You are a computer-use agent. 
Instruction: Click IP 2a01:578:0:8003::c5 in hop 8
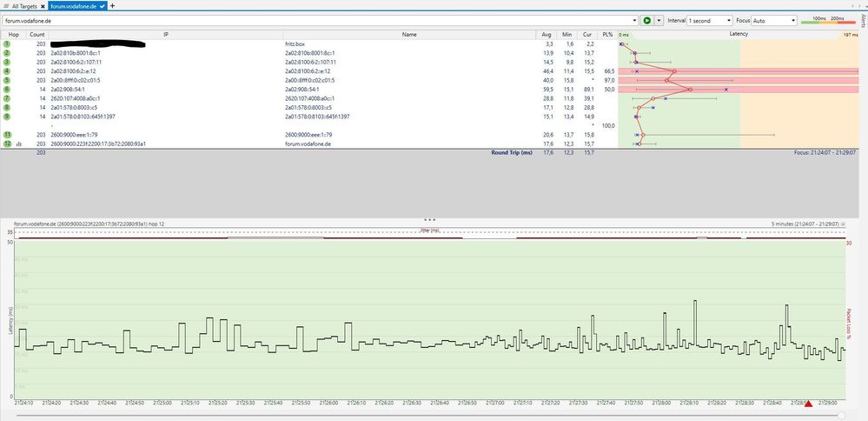point(74,108)
